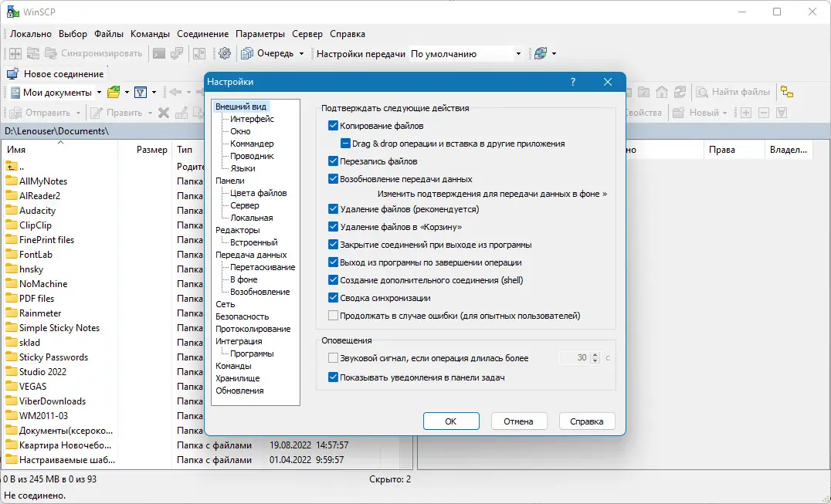The height and width of the screenshot is (504, 831).
Task: Click the help question mark in Настройки dialog
Action: tap(572, 81)
